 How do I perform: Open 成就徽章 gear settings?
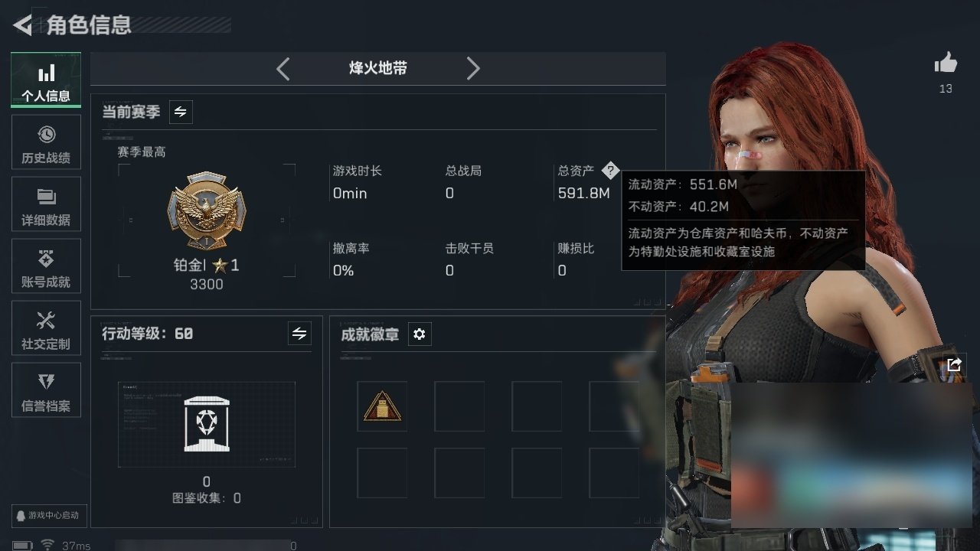(420, 334)
